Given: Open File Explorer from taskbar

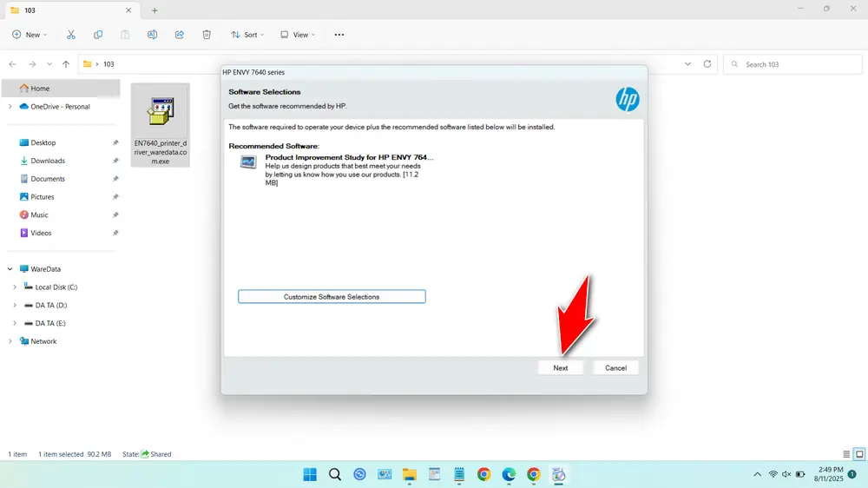Looking at the screenshot, I should pos(410,475).
